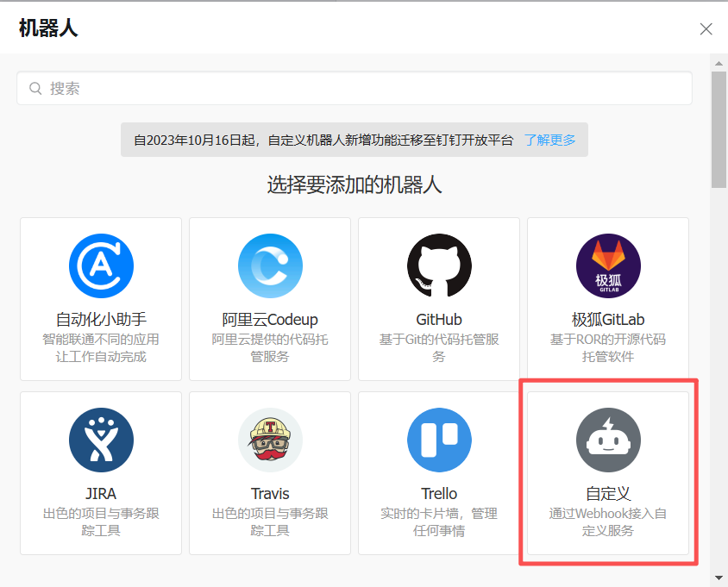Click the Travis mascot icon

click(270, 440)
